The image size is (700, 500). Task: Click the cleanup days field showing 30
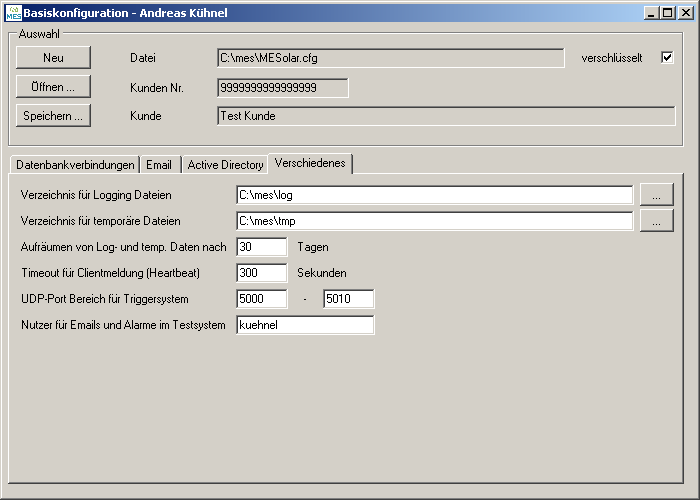coord(261,247)
